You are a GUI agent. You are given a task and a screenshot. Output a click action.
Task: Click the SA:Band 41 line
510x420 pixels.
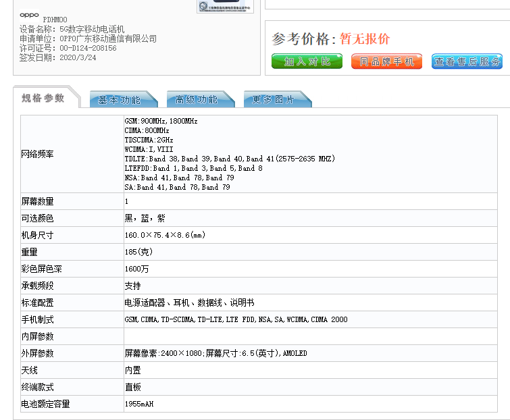pyautogui.click(x=177, y=187)
